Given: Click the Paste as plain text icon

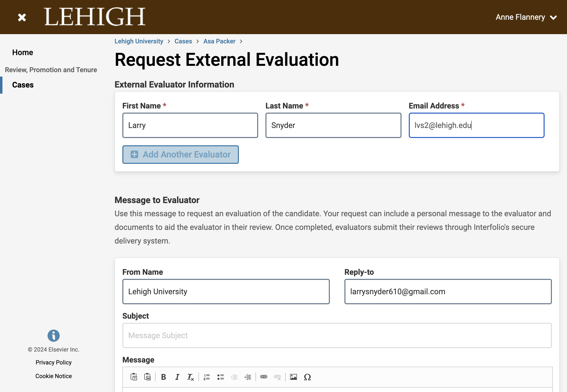Looking at the screenshot, I should 134,377.
